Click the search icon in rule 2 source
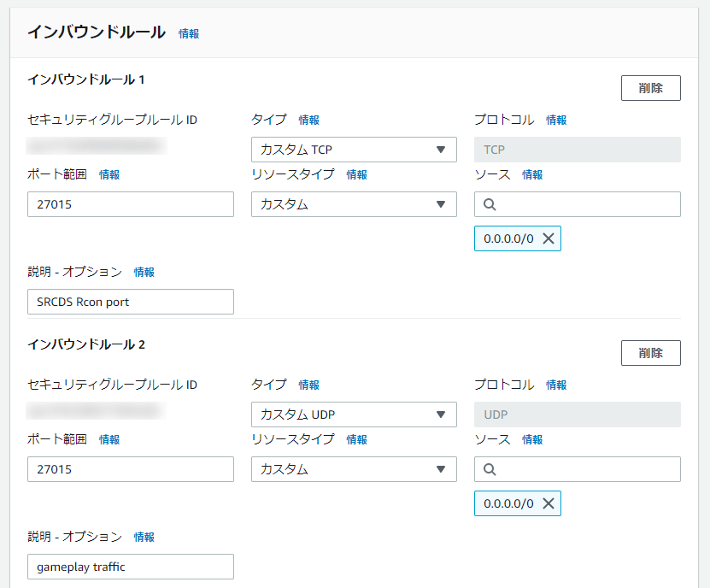This screenshot has width=710, height=588. pyautogui.click(x=490, y=470)
